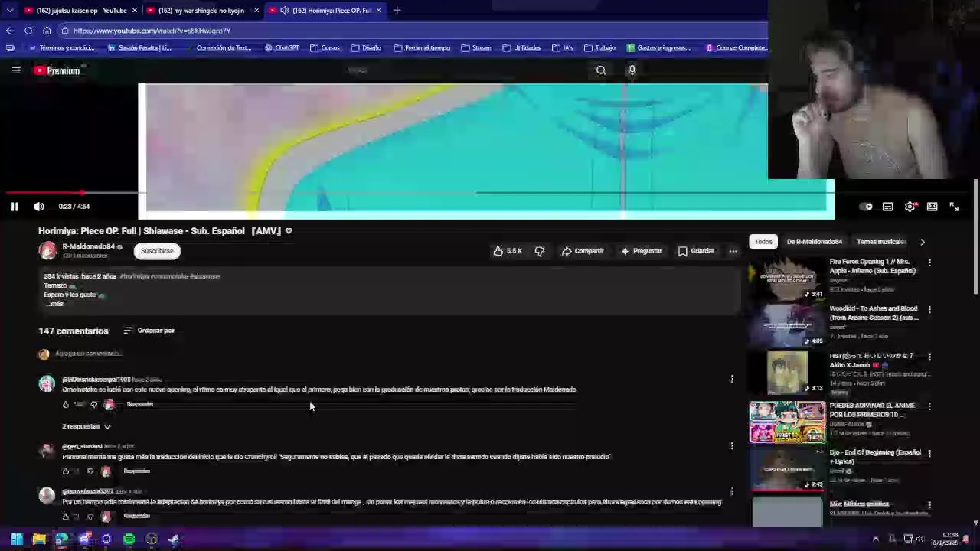The width and height of the screenshot is (980, 551).
Task: Select the De R-Maldonado84 chip
Action: (814, 242)
